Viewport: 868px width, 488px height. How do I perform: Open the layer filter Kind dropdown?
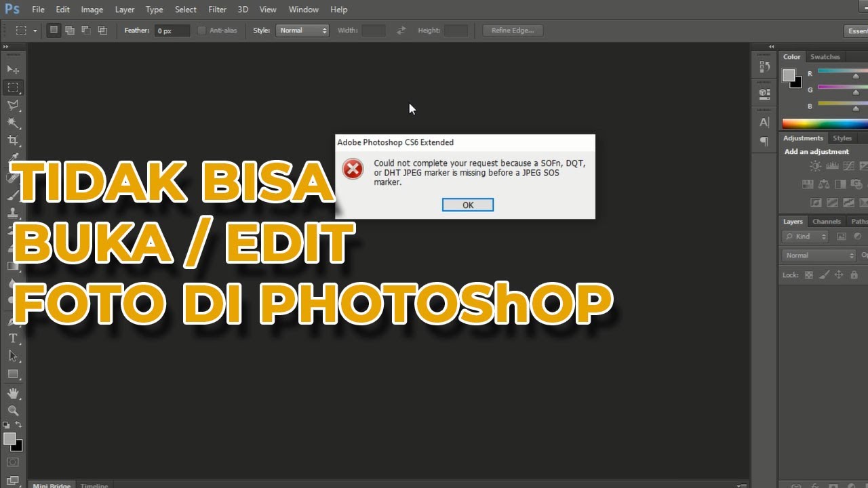tap(806, 237)
